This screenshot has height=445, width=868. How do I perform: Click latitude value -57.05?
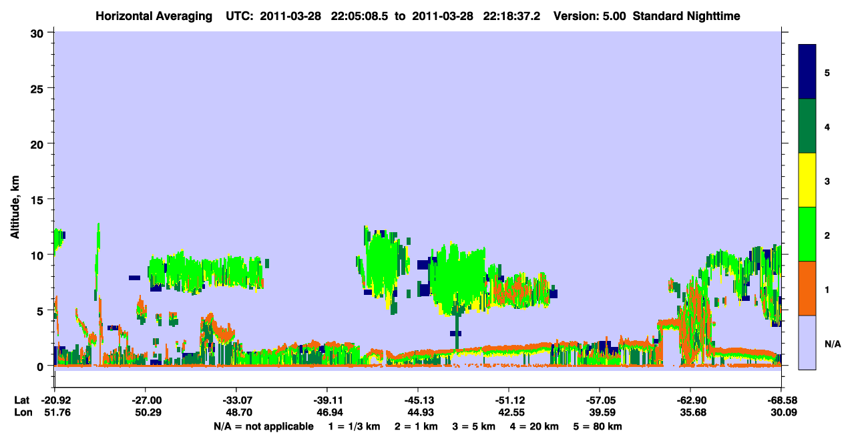point(599,400)
